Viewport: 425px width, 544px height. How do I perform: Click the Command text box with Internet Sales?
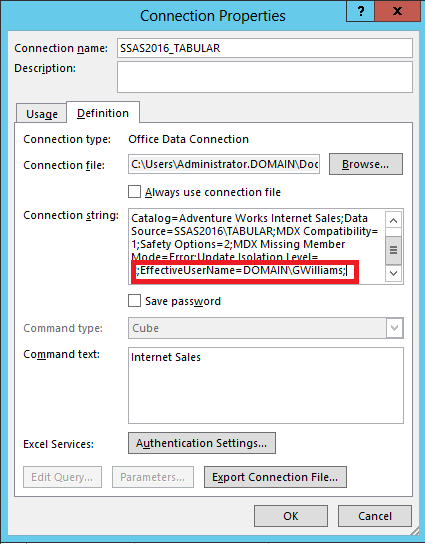(x=266, y=385)
